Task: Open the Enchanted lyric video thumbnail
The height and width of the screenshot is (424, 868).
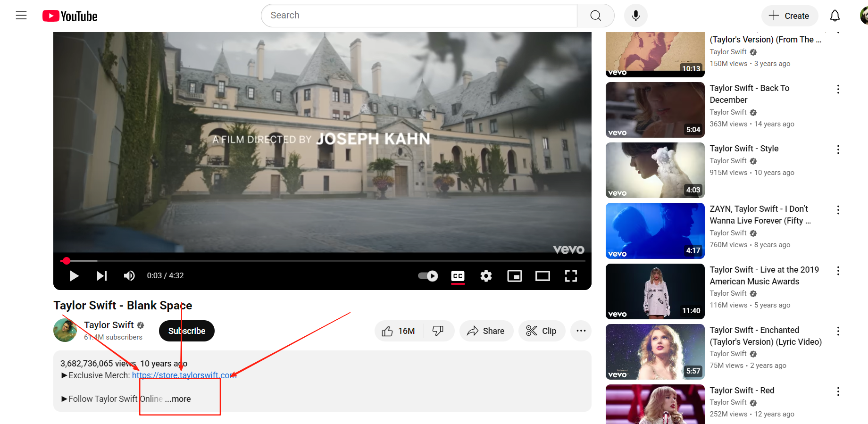Action: coord(655,352)
